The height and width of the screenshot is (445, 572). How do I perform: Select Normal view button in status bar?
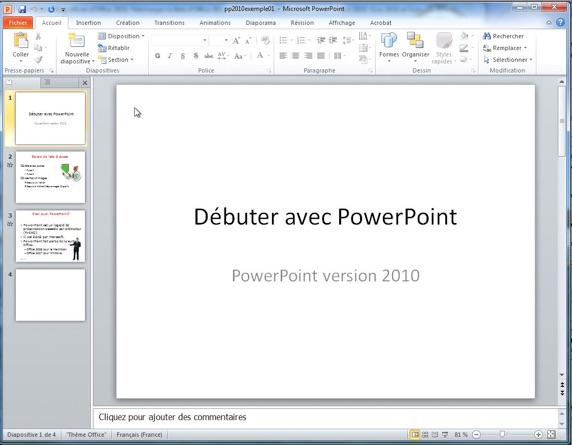415,434
